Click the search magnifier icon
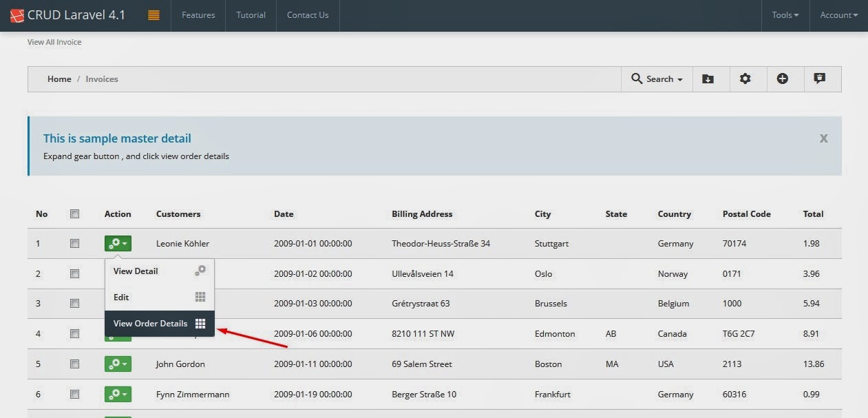 637,79
